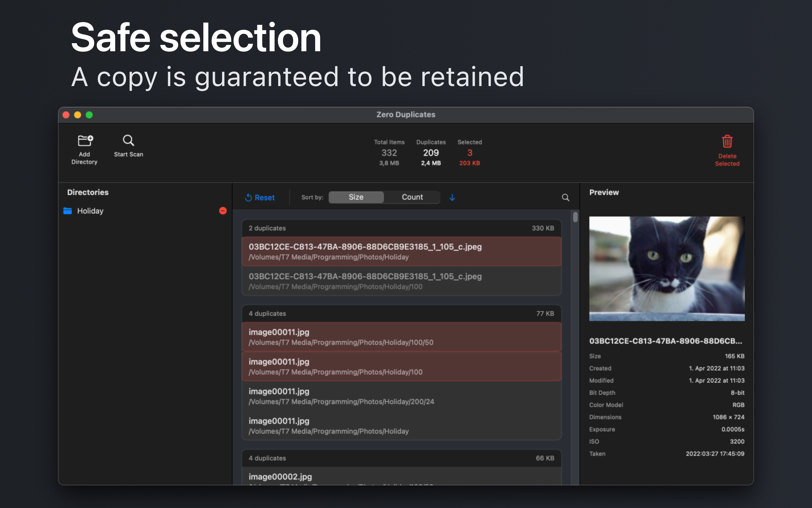812x508 pixels.
Task: Close the Zero Duplicates window
Action: [66, 115]
